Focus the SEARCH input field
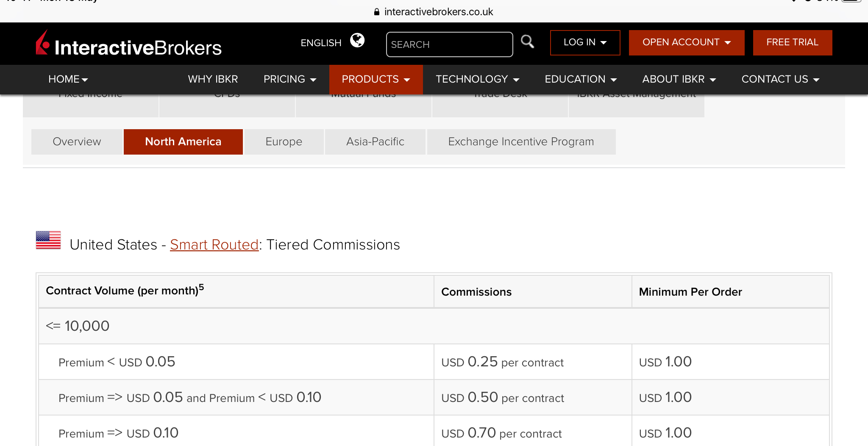This screenshot has width=868, height=446. (449, 44)
